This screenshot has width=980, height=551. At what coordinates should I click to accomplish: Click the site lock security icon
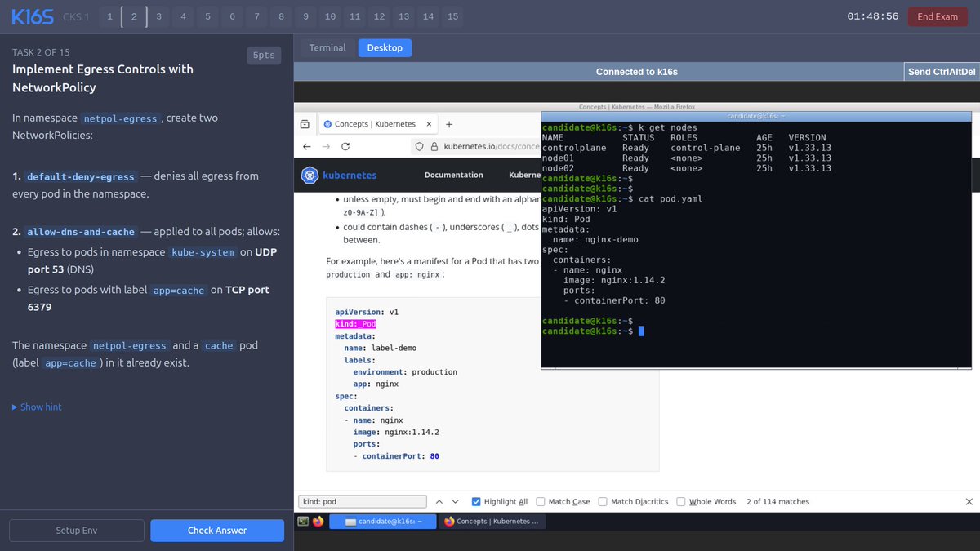click(x=434, y=146)
